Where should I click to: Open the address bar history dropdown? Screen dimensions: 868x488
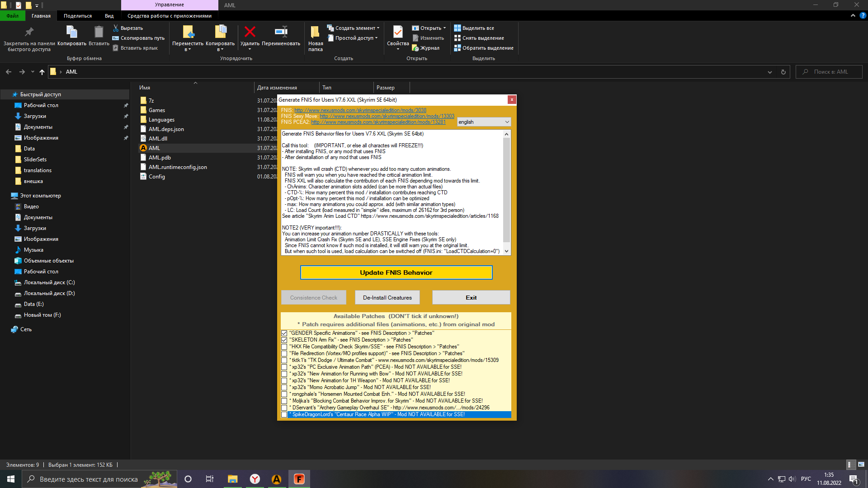pos(769,72)
